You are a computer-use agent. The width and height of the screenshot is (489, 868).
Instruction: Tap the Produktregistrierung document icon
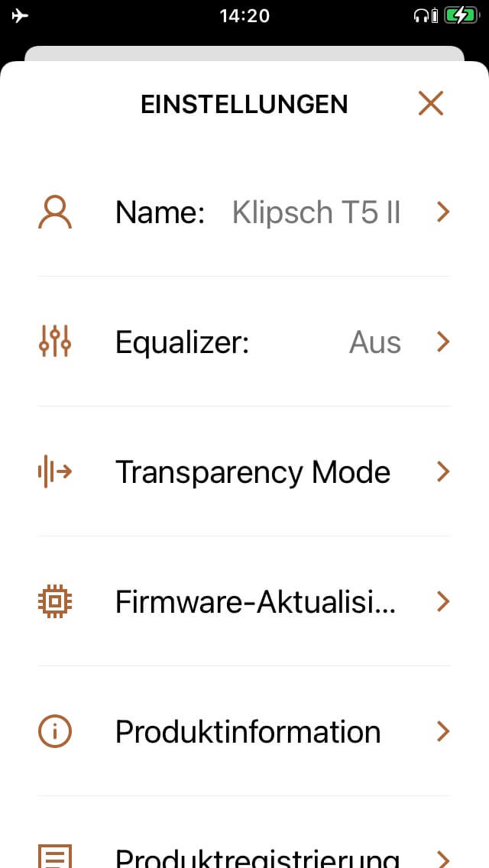coord(55,856)
